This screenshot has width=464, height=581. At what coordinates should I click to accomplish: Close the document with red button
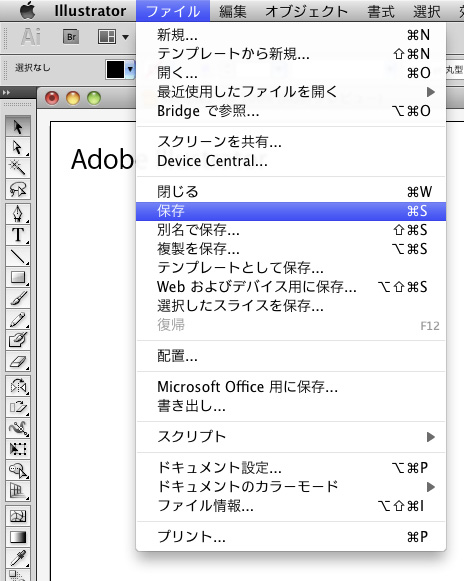(x=52, y=98)
